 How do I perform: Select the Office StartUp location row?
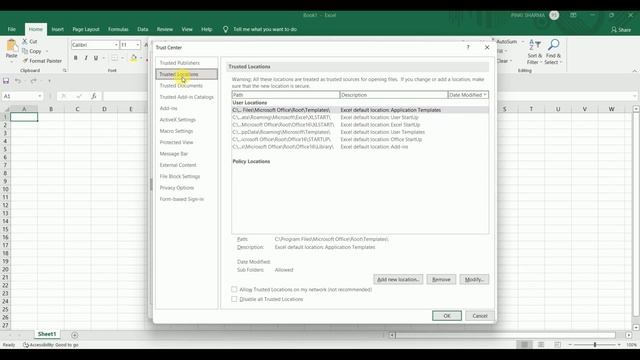360,140
